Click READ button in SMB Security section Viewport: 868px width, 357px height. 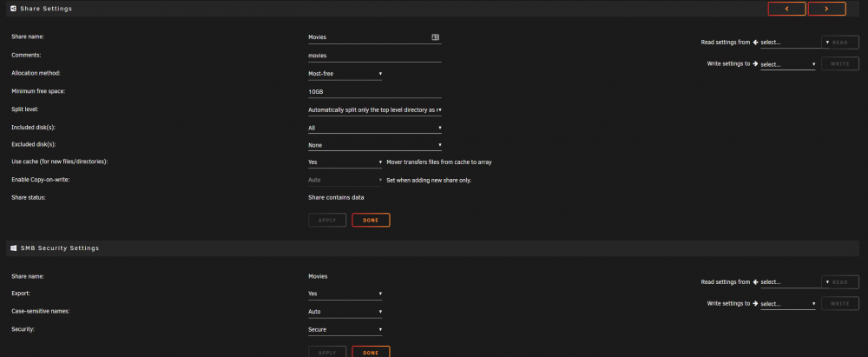point(839,282)
